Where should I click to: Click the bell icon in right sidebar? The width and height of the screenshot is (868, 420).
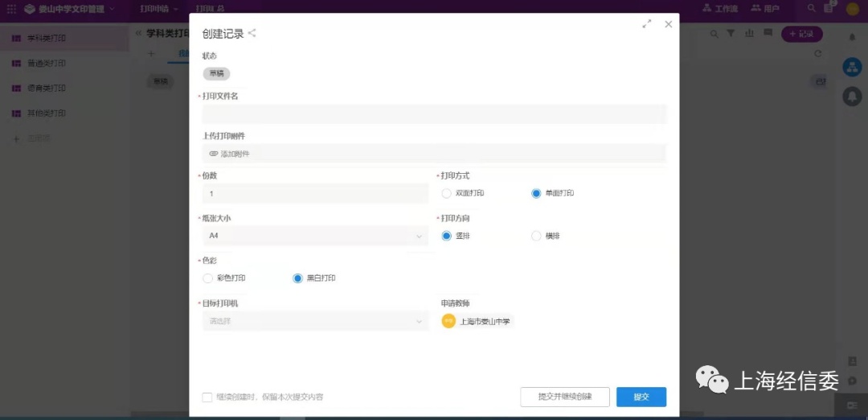853,37
